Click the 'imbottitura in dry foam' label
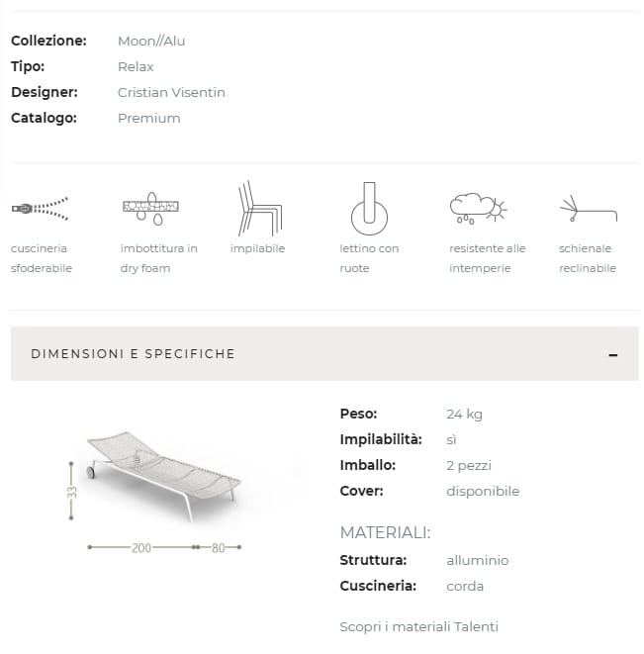This screenshot has width=644, height=654. point(158,258)
